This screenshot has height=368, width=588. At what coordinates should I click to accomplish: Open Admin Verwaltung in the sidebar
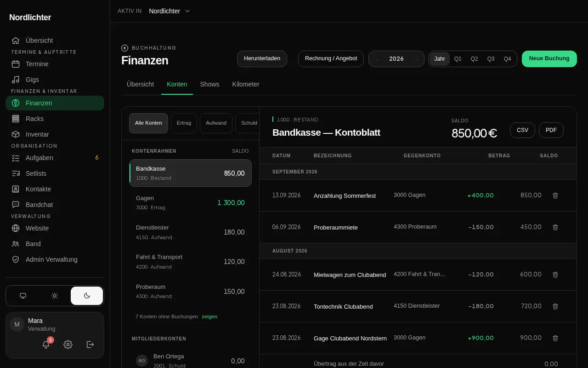coord(55,259)
